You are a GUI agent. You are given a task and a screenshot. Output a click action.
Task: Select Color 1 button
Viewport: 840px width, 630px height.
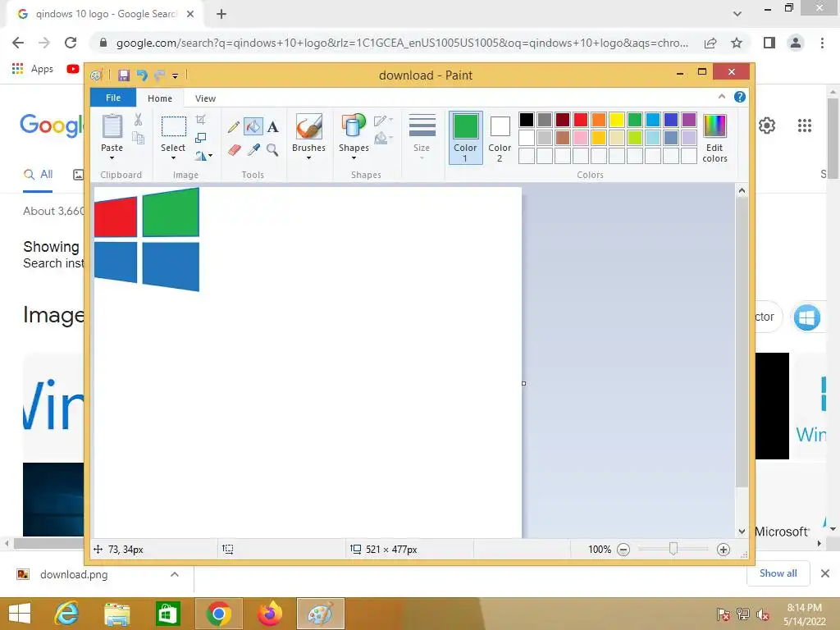pos(465,138)
